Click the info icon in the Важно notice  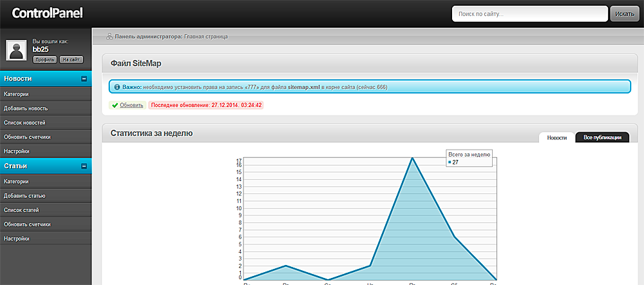tap(117, 87)
